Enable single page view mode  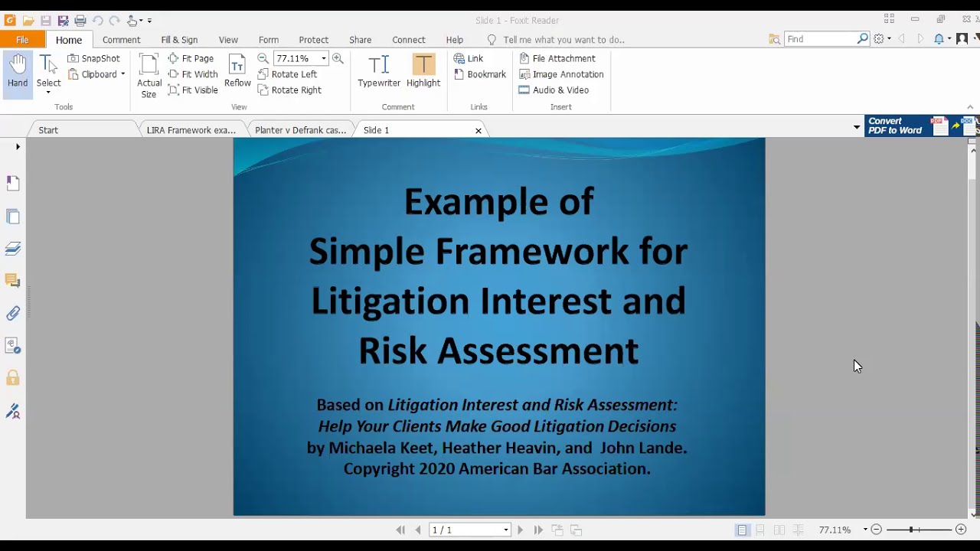tap(742, 530)
